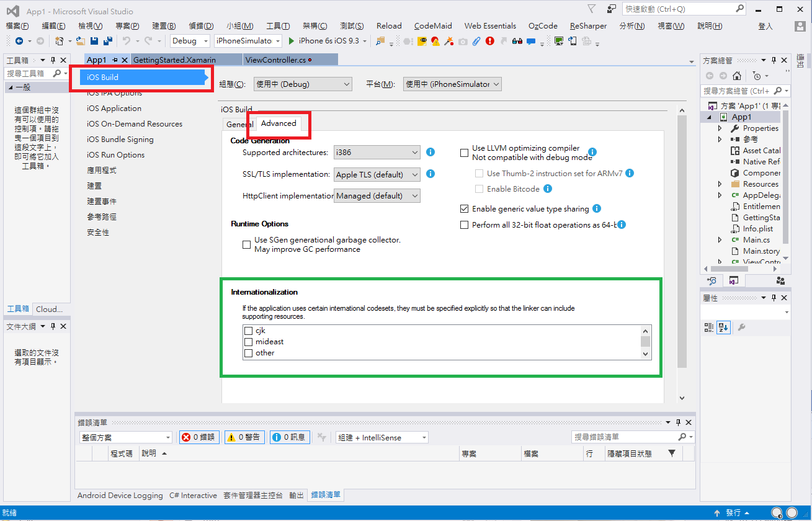The width and height of the screenshot is (812, 521).
Task: Toggle the 0 訊息 messages filter button
Action: tap(290, 437)
